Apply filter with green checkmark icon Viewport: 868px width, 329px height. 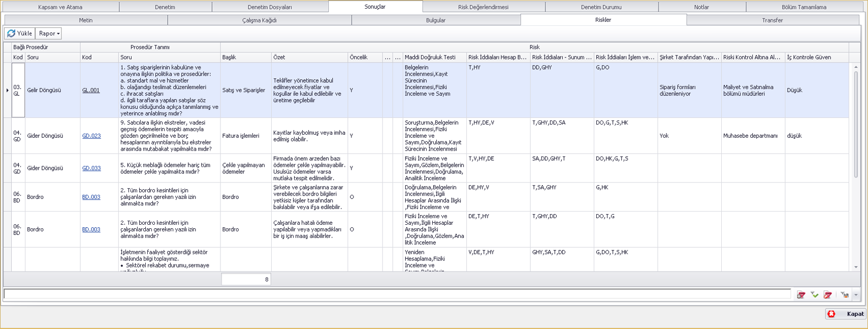(815, 295)
